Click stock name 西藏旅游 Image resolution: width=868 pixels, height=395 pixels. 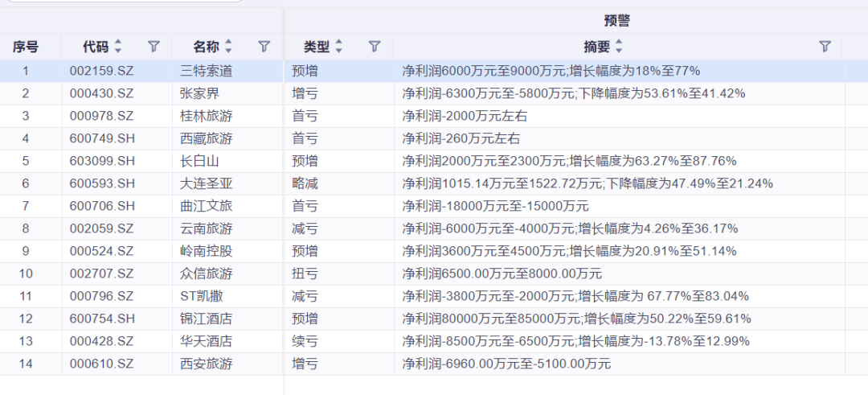click(206, 138)
